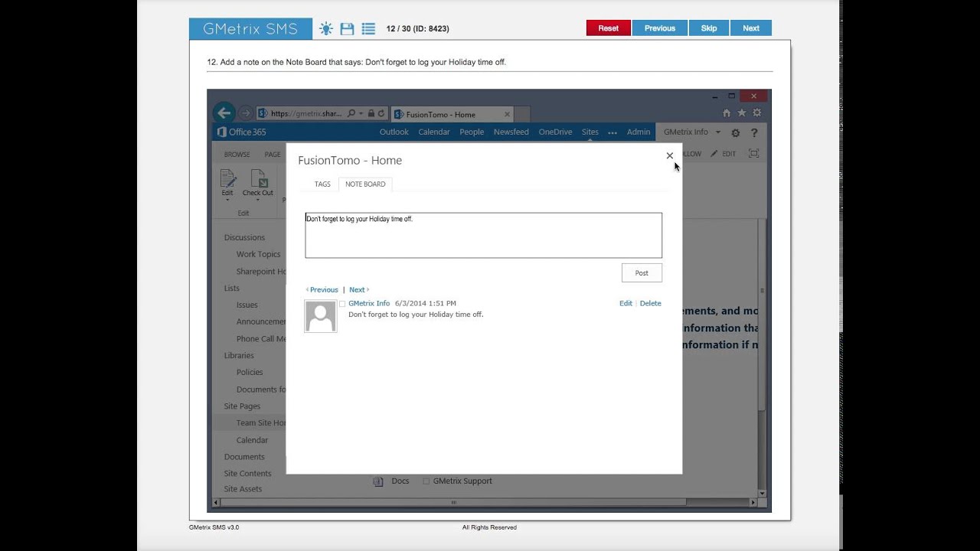This screenshot has width=980, height=551.
Task: Click the pencil EDIT icon in ribbon
Action: (x=723, y=154)
